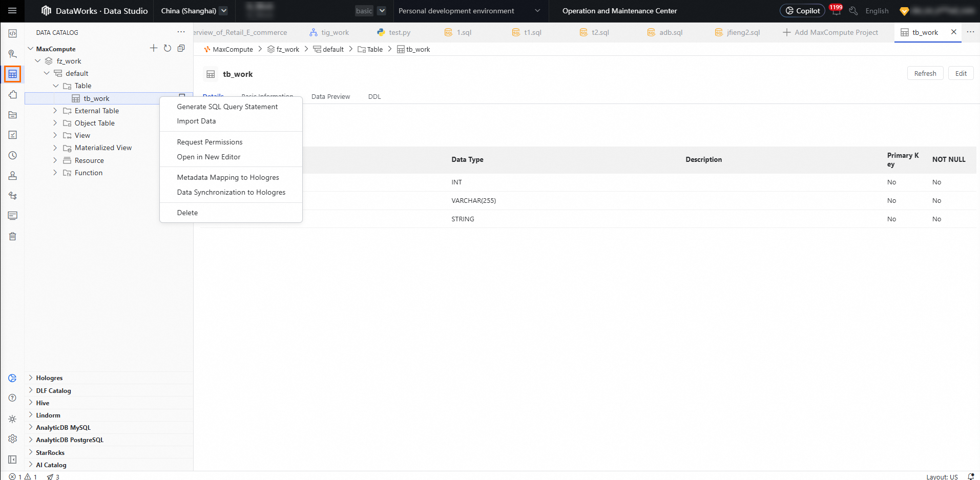Collapse all nodes in the MaxCompute tree

point(181,48)
